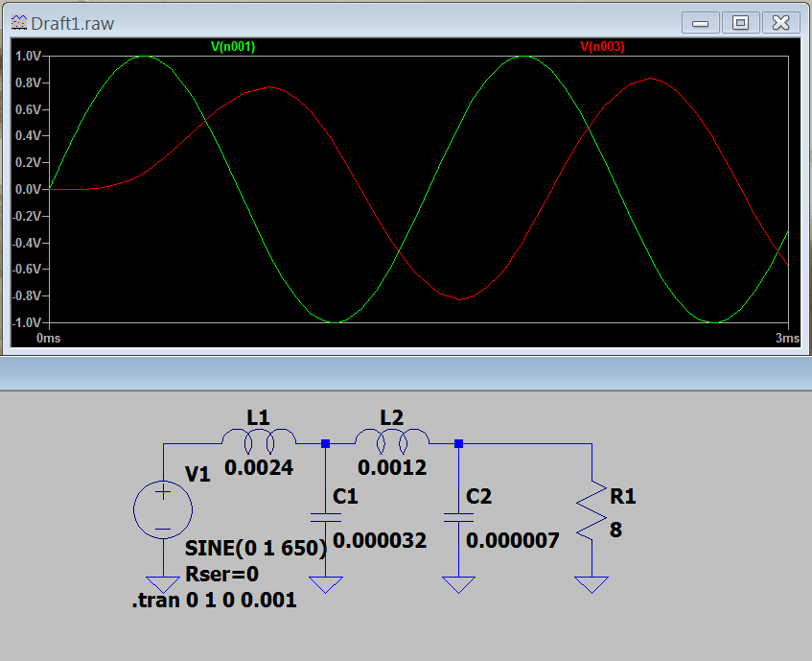Viewport: 812px width, 661px height.
Task: Minimize the Draft1.raw window
Action: pos(700,23)
